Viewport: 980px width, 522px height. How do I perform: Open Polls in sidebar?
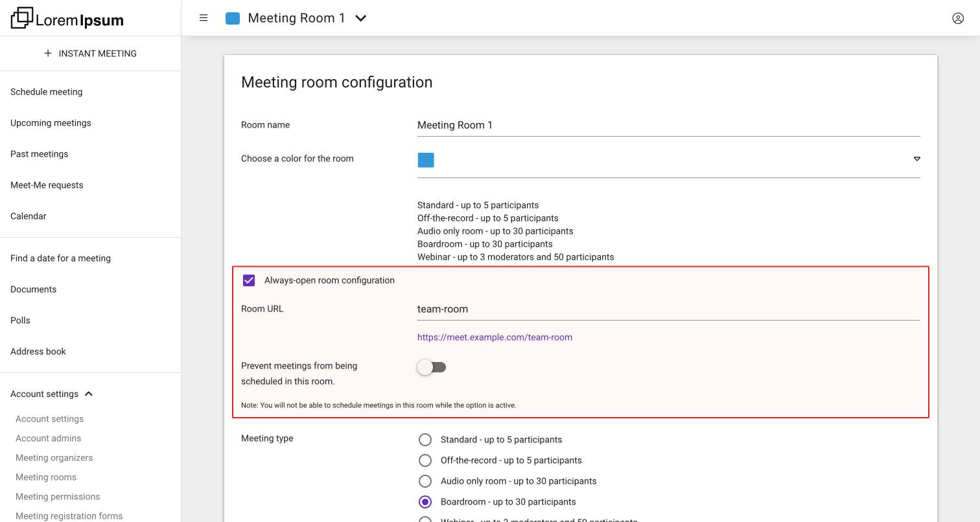(20, 321)
